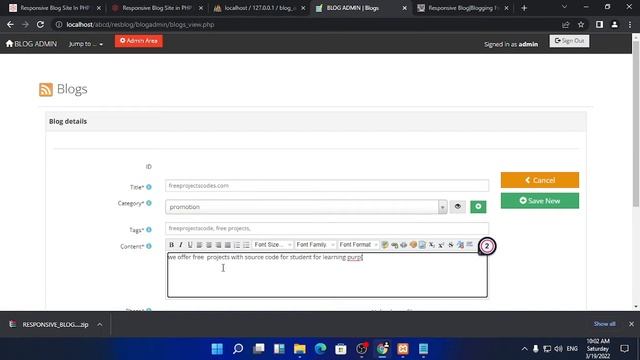Align content text to the left

[x=200, y=244]
